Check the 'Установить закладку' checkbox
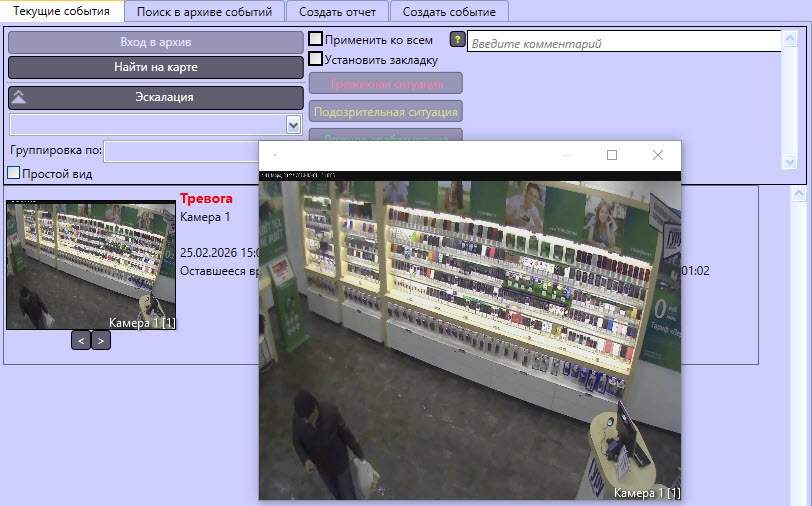Screen dimensions: 812x506 (315, 59)
